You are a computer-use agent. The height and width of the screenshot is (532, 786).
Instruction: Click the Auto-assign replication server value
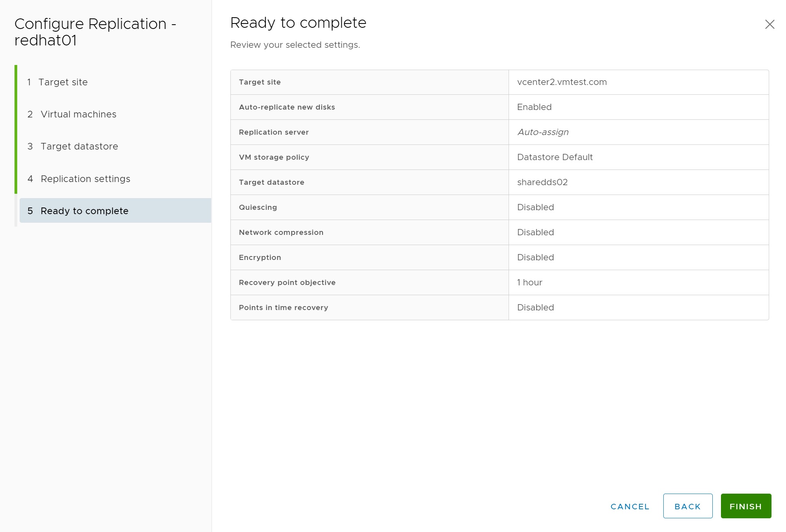[543, 132]
